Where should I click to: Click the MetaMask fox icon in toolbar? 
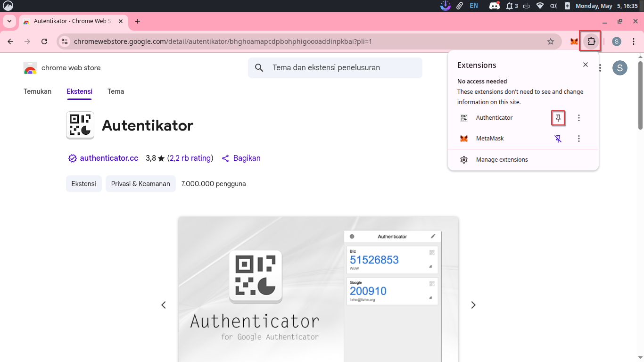574,41
